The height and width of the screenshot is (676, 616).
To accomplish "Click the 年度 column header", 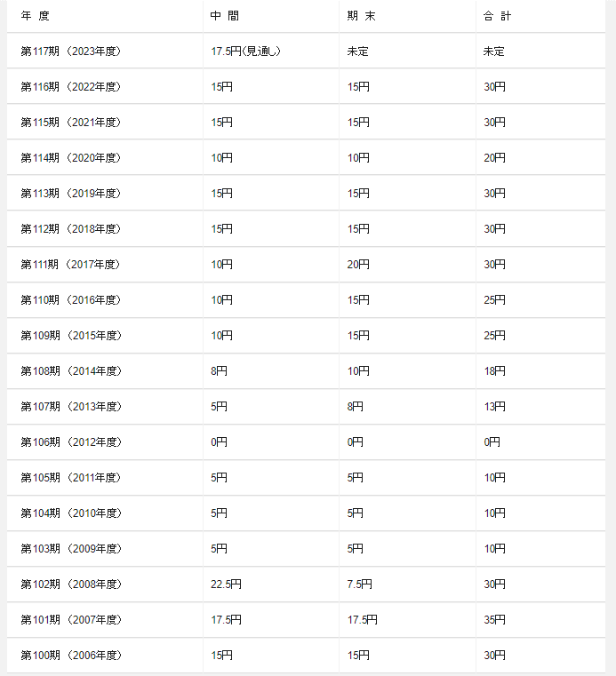I will 35,16.
